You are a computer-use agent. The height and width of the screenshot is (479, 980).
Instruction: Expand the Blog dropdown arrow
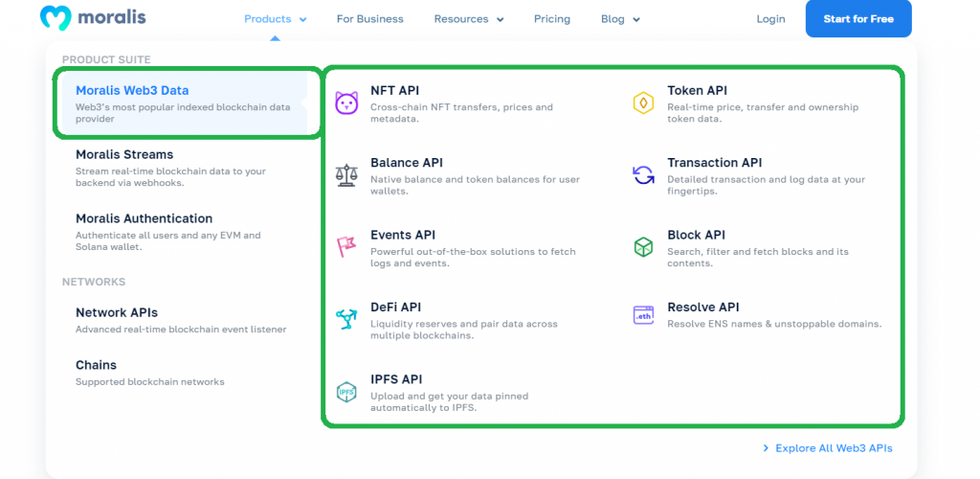(636, 20)
